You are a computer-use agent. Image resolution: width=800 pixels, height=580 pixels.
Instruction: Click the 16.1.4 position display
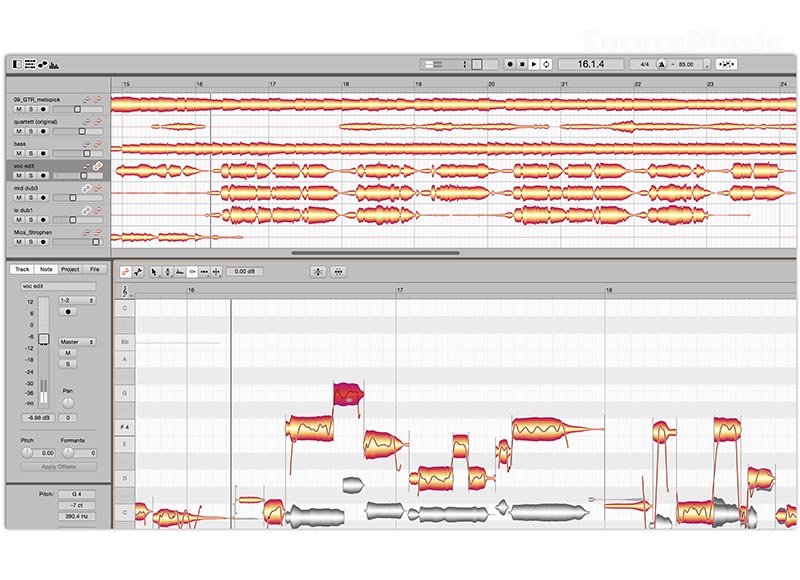(591, 64)
